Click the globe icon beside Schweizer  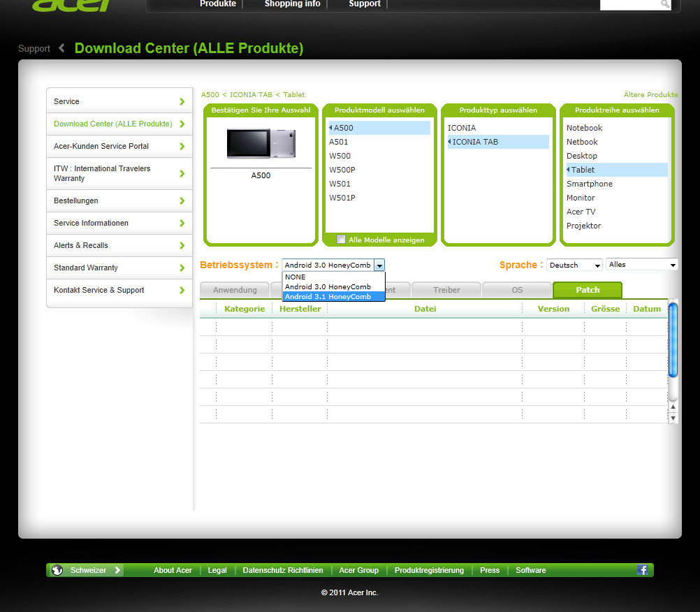click(x=57, y=570)
